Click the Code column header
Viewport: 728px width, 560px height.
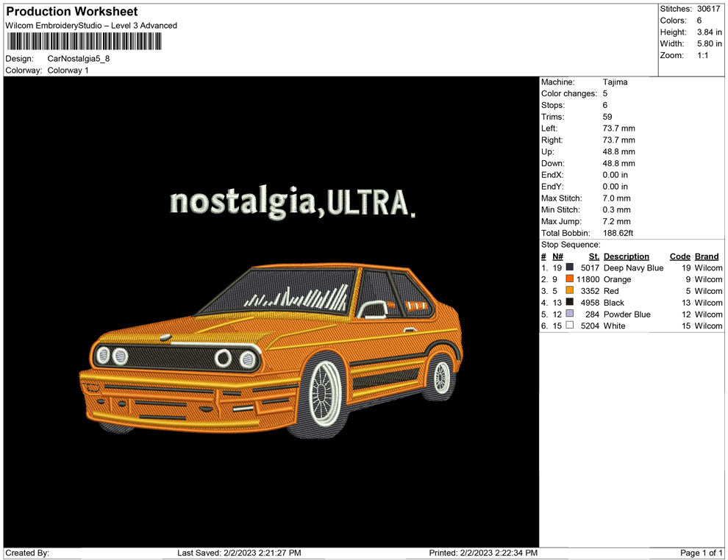(679, 256)
